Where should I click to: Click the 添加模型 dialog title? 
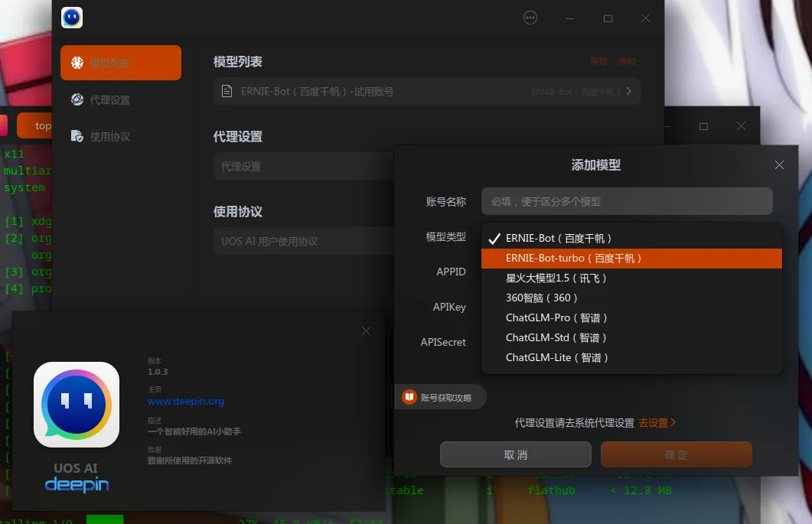point(596,165)
